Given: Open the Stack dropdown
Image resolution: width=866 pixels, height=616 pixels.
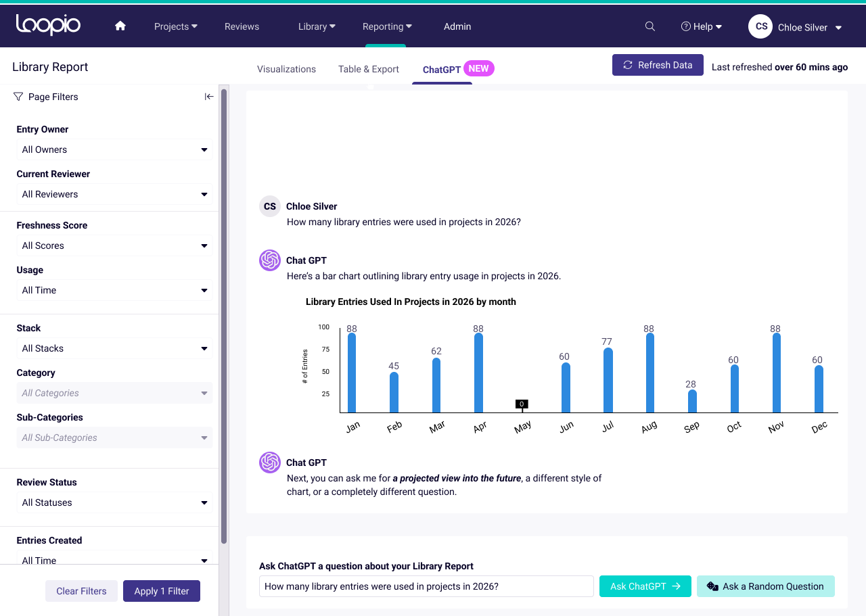Looking at the screenshot, I should pyautogui.click(x=114, y=348).
